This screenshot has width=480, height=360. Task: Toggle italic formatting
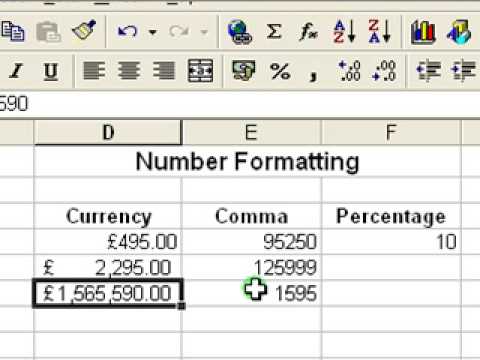tap(16, 71)
